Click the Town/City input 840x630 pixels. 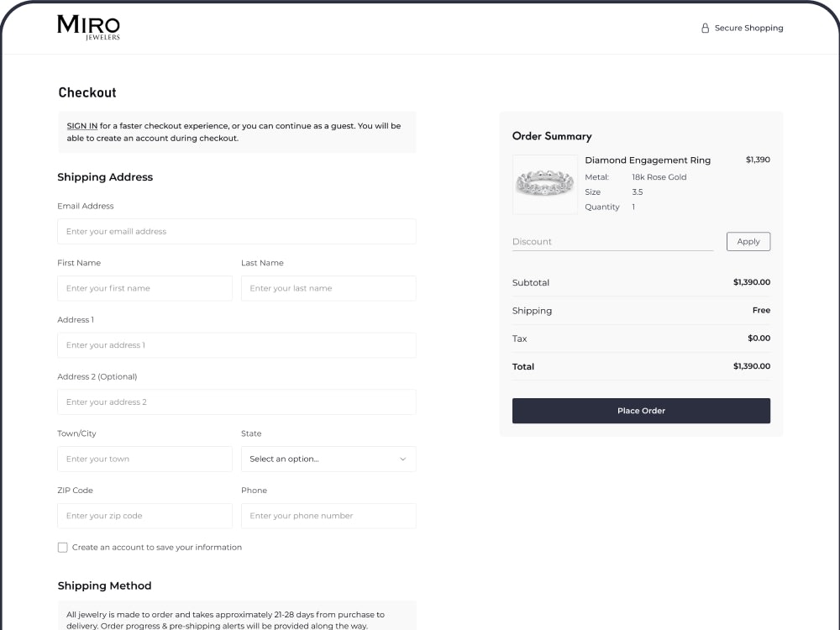(x=144, y=459)
